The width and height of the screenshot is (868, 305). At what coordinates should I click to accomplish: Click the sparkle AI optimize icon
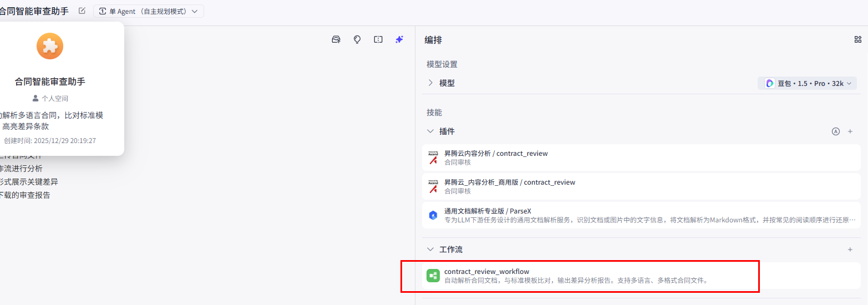coord(399,39)
